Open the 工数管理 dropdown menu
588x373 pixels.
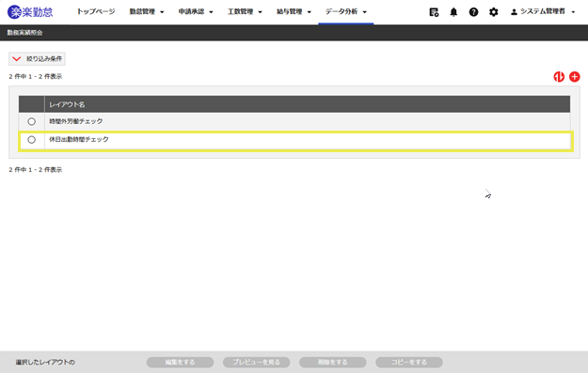click(245, 12)
